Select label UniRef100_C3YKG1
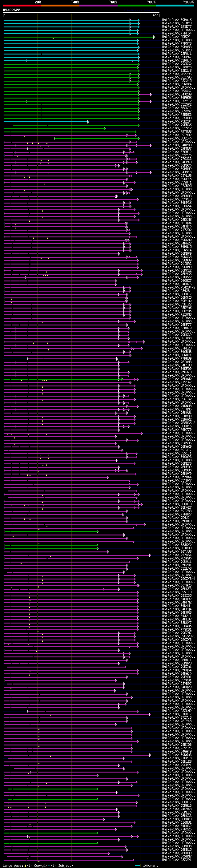Screen dimensions: 197x868 [x=176, y=680]
